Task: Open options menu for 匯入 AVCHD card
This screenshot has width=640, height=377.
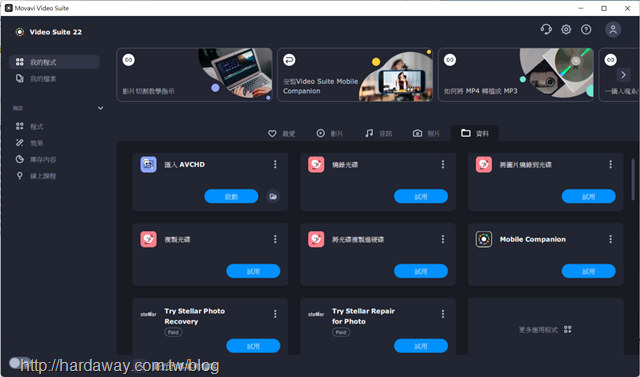Action: click(x=275, y=164)
